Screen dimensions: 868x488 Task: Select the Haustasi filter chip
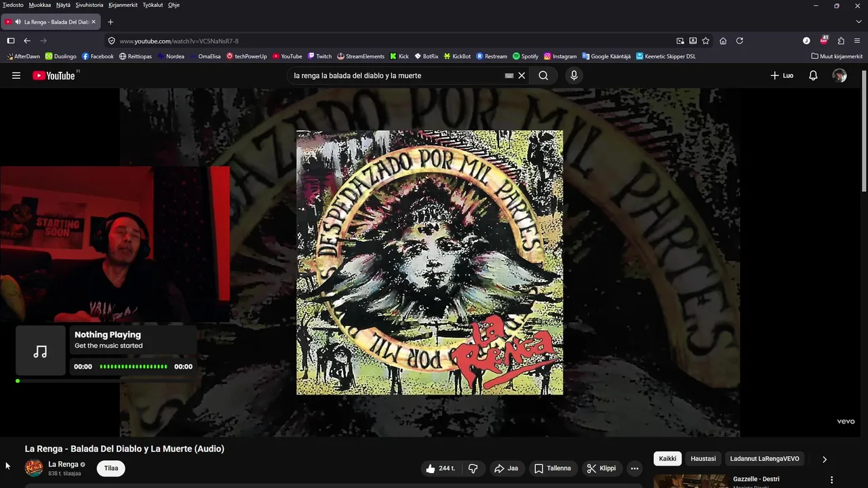coord(703,459)
